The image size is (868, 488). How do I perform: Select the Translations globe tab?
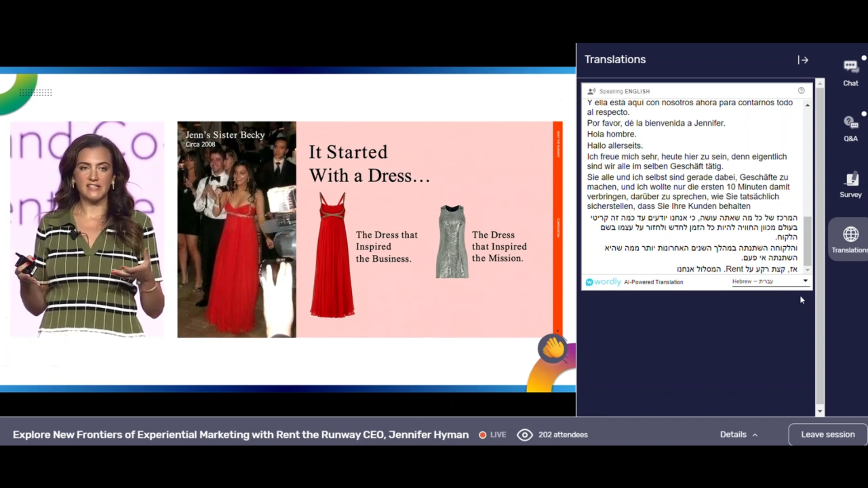pos(850,239)
